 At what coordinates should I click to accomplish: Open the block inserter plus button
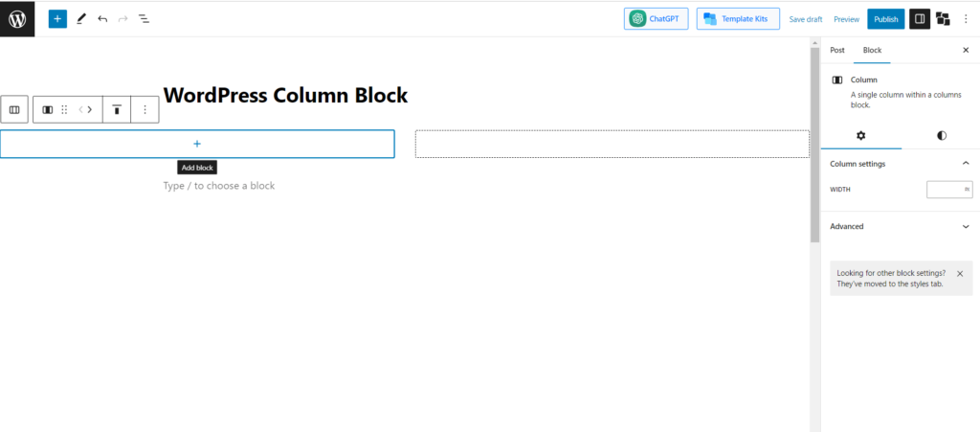coord(57,18)
